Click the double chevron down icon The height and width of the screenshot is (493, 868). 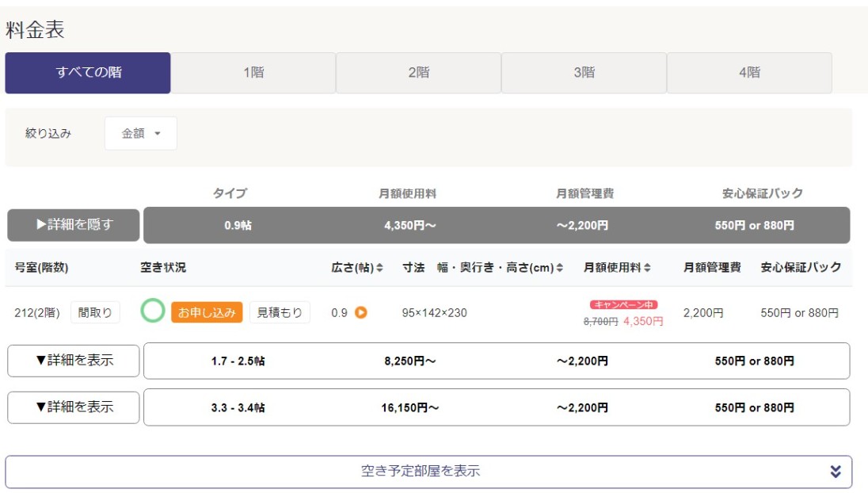pyautogui.click(x=836, y=472)
